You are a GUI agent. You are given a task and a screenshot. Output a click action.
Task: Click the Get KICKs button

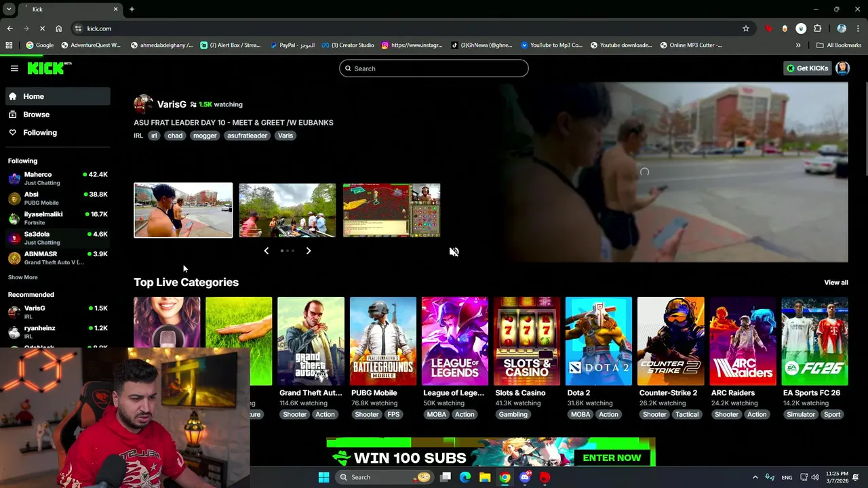coord(807,68)
